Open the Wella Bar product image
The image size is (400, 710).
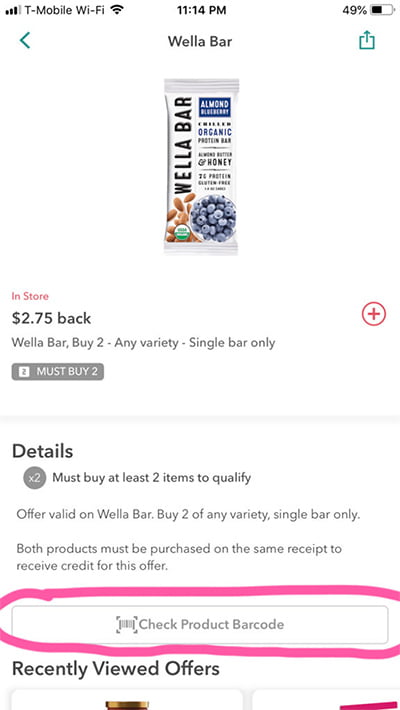point(201,167)
